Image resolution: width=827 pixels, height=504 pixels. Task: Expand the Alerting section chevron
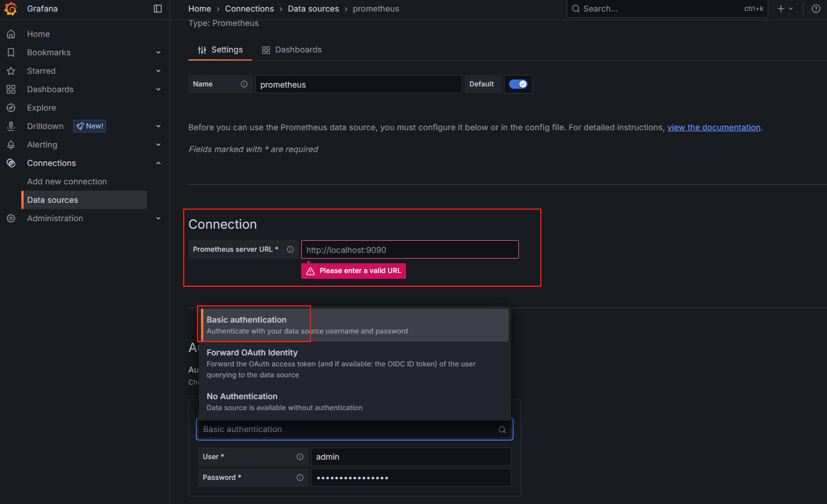(x=158, y=145)
